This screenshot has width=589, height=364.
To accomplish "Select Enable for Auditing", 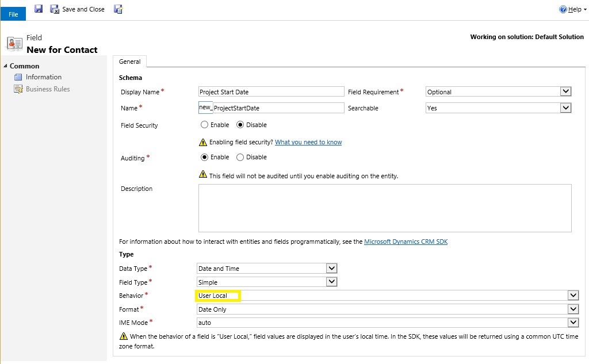I will (204, 157).
